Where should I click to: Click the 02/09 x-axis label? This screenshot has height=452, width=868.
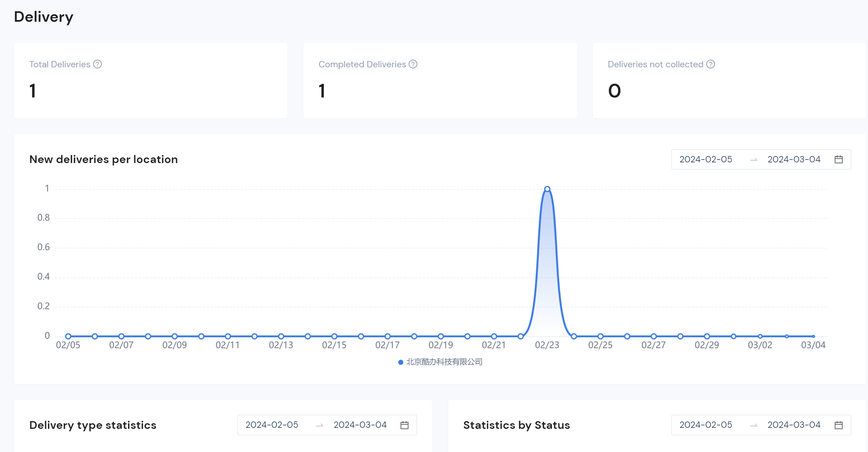pos(174,345)
